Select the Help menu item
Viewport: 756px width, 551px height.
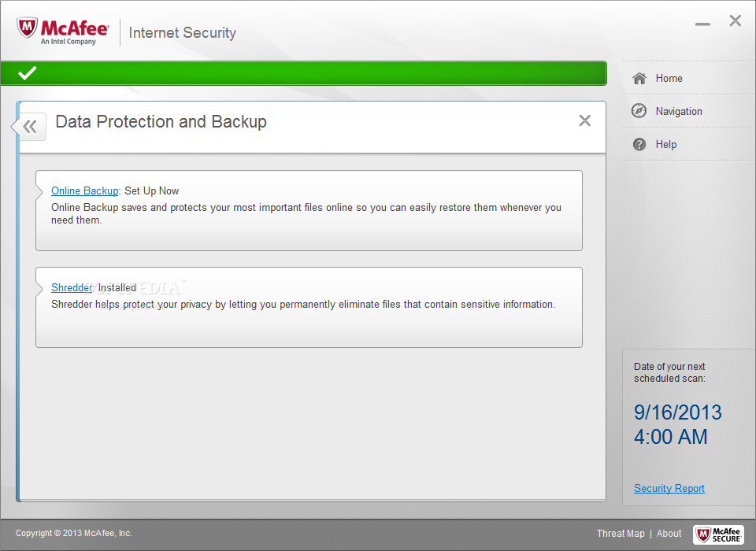click(688, 144)
